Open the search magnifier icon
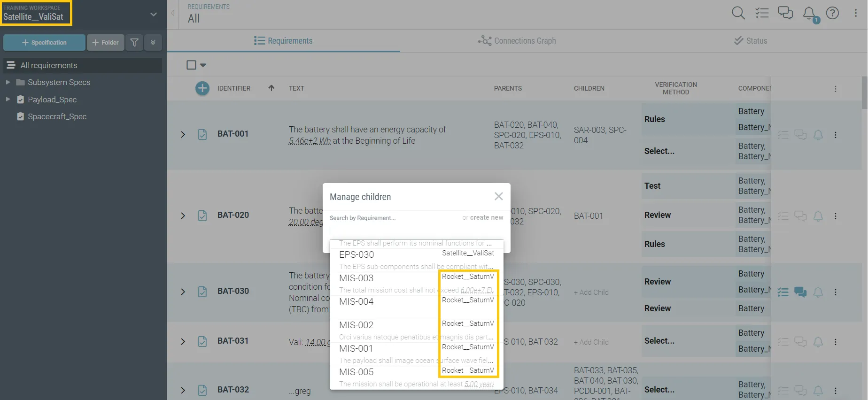The width and height of the screenshot is (868, 400). coord(738,13)
